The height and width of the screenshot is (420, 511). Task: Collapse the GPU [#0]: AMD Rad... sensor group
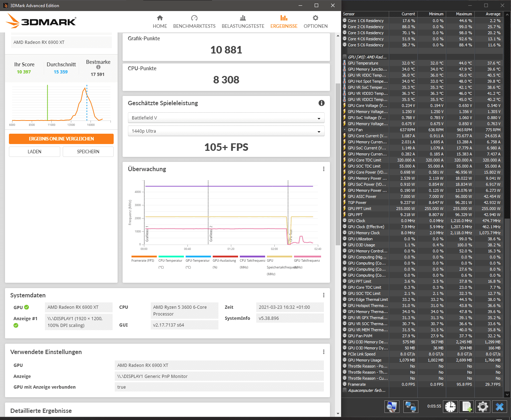click(345, 57)
